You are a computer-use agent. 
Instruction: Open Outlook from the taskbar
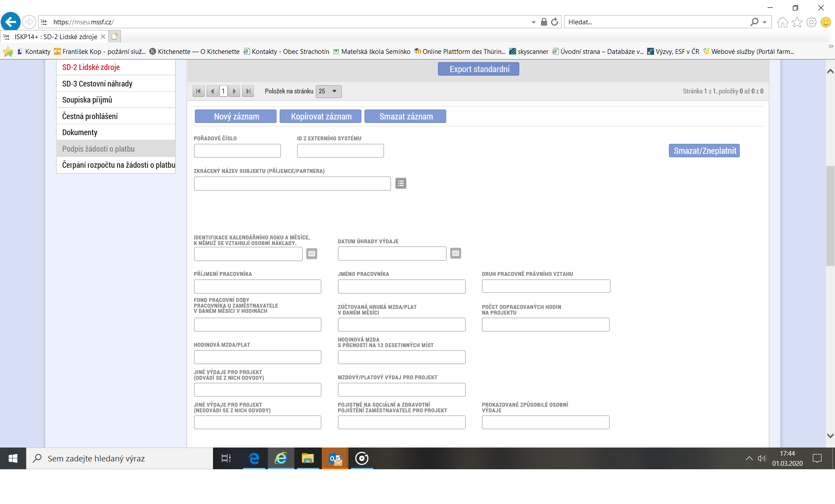[335, 458]
